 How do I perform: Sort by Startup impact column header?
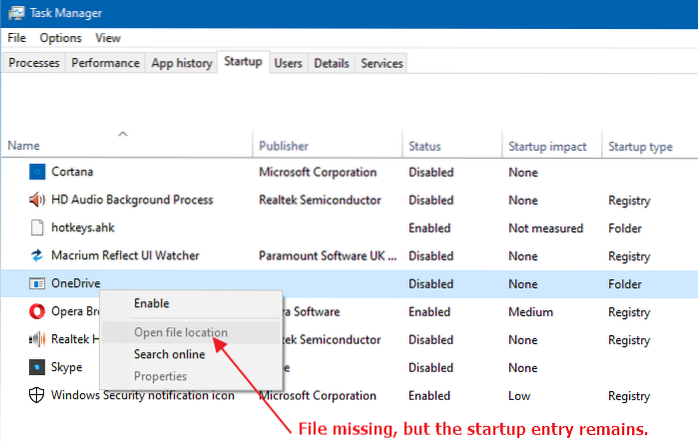(547, 146)
